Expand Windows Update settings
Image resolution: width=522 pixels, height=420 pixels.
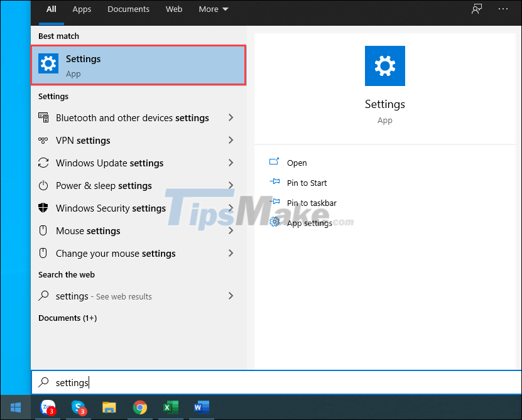(x=231, y=163)
